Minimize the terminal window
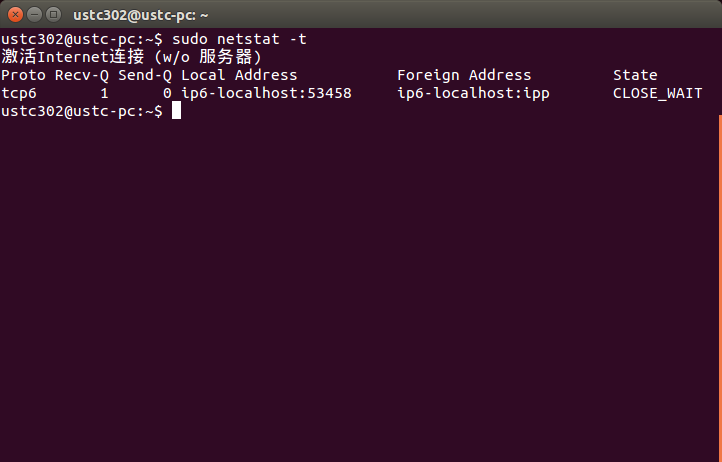This screenshot has height=462, width=722. (32, 15)
